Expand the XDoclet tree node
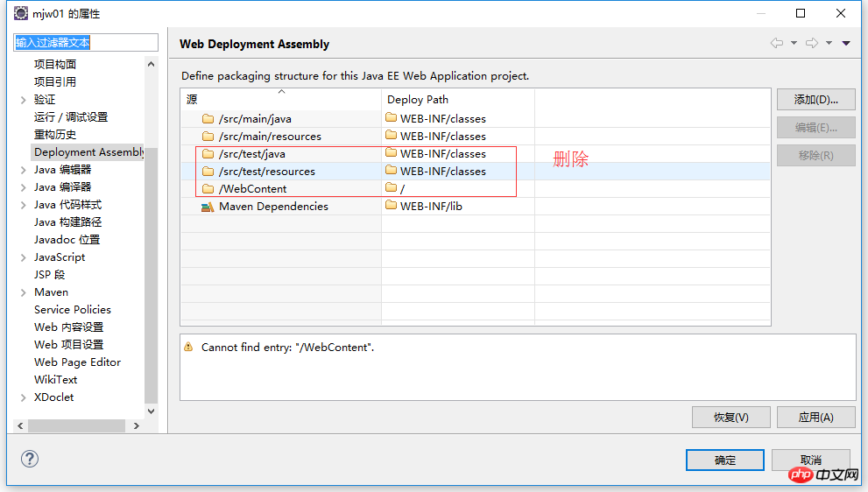 click(23, 397)
